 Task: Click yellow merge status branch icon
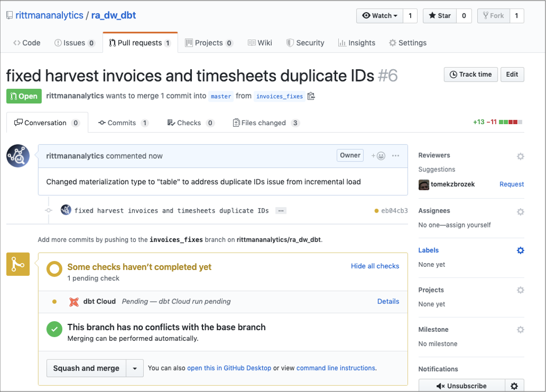click(18, 264)
